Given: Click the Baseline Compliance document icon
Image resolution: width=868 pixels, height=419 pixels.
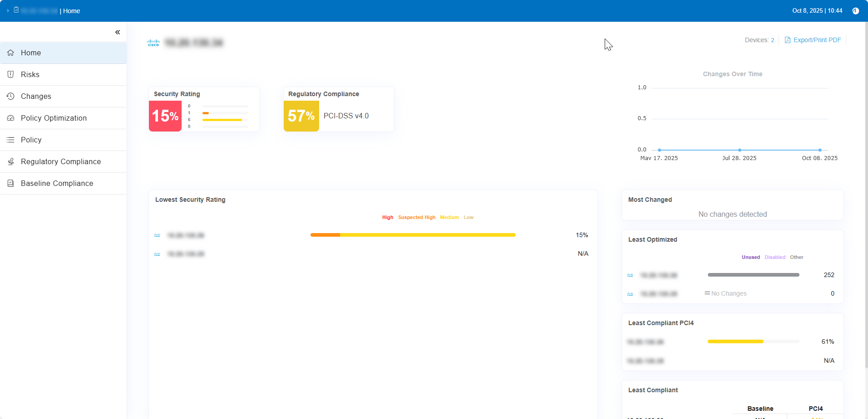Looking at the screenshot, I should (x=10, y=183).
